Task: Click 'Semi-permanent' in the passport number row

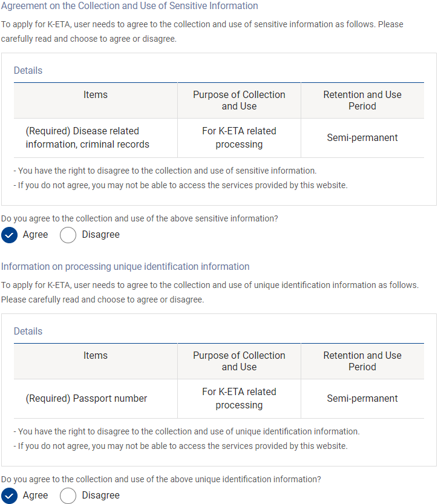Action: pos(362,399)
